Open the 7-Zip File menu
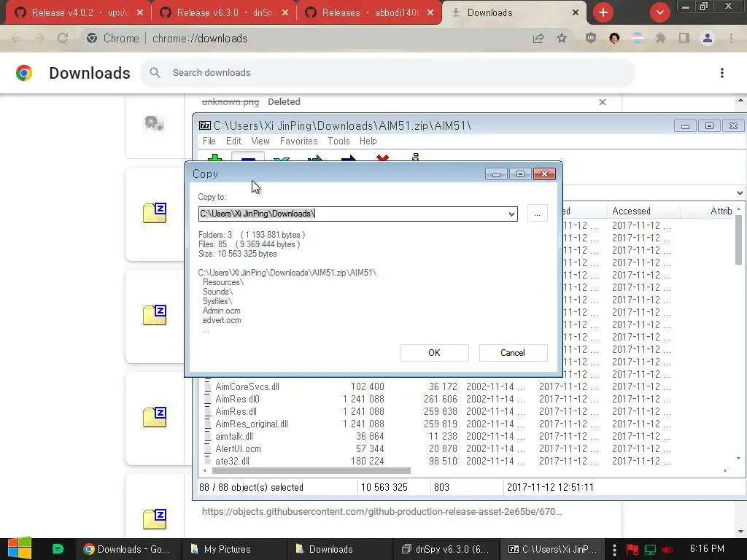This screenshot has height=560, width=747. (x=209, y=141)
